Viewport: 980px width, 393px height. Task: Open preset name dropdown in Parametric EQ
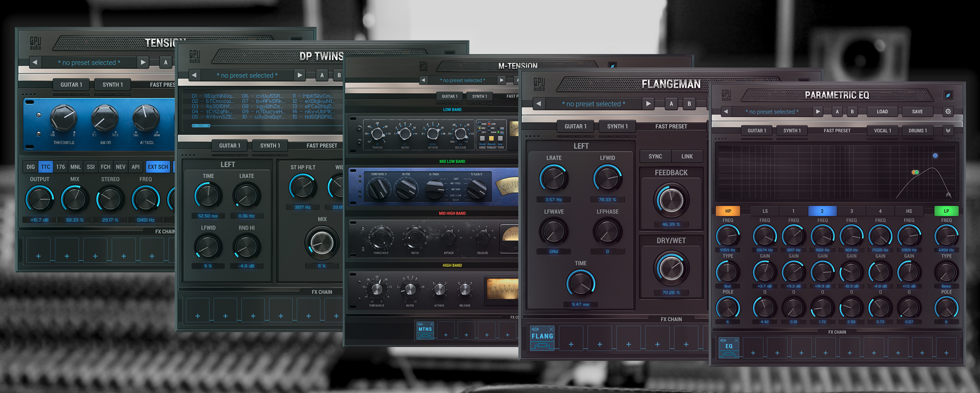pos(772,111)
